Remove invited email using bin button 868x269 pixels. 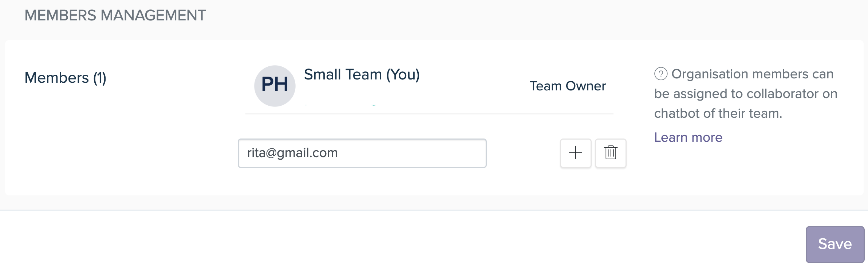click(x=611, y=153)
